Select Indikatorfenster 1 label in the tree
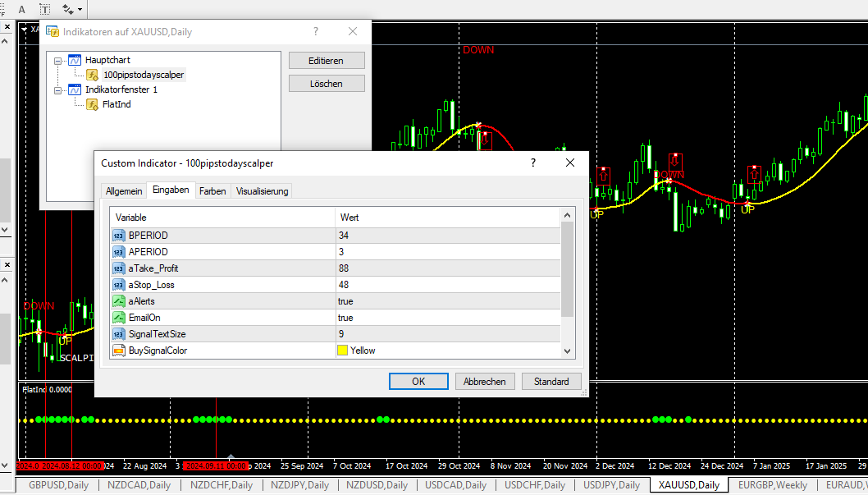 pos(121,89)
